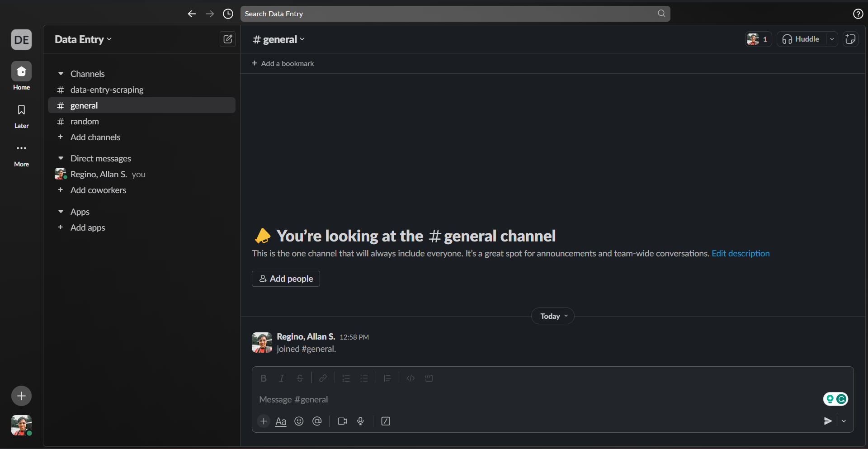Click the sender name Regino, Allan S.
The image size is (868, 449).
click(x=306, y=337)
